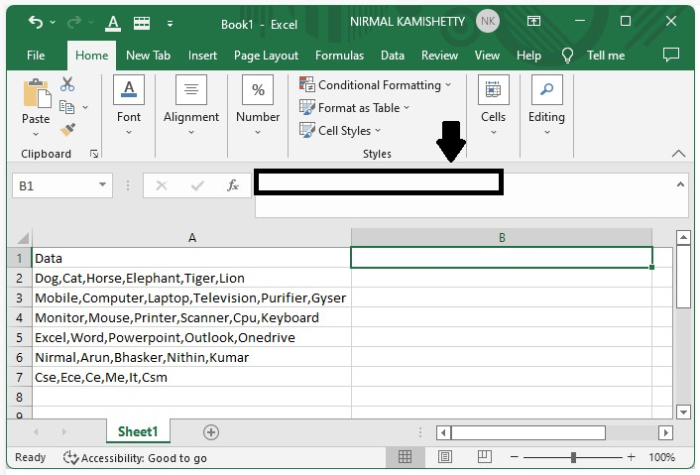Click horizontal scrollbar right arrow
Image resolution: width=700 pixels, height=475 pixels.
click(665, 433)
